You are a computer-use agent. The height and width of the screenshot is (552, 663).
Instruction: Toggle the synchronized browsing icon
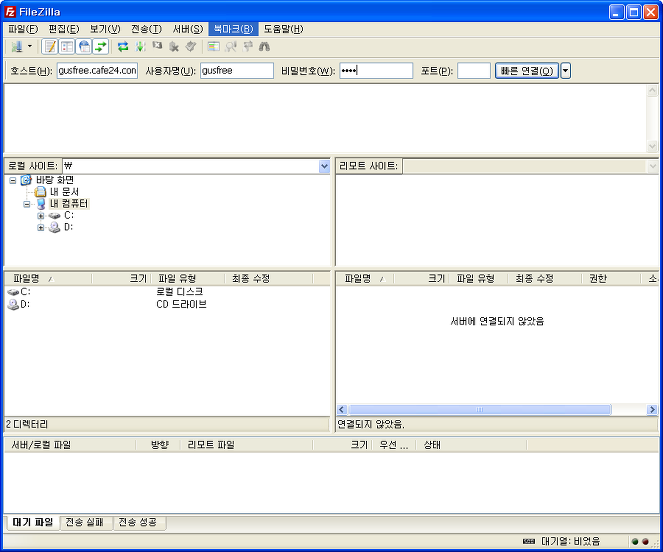248,47
